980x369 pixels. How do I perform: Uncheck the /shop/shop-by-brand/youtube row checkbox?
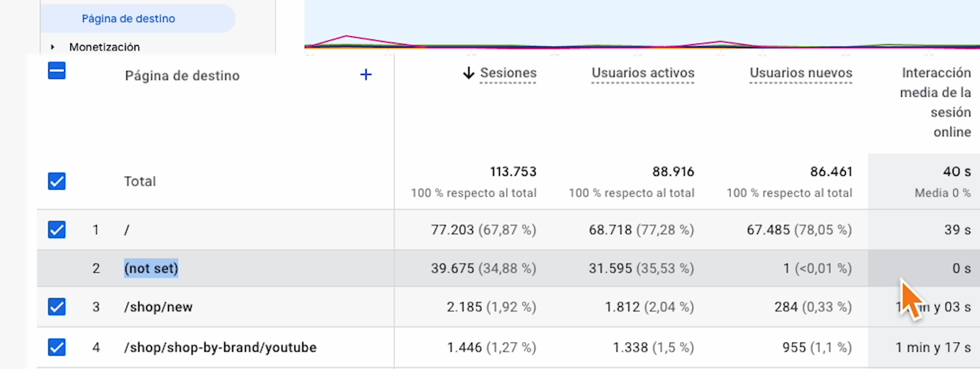tap(57, 347)
